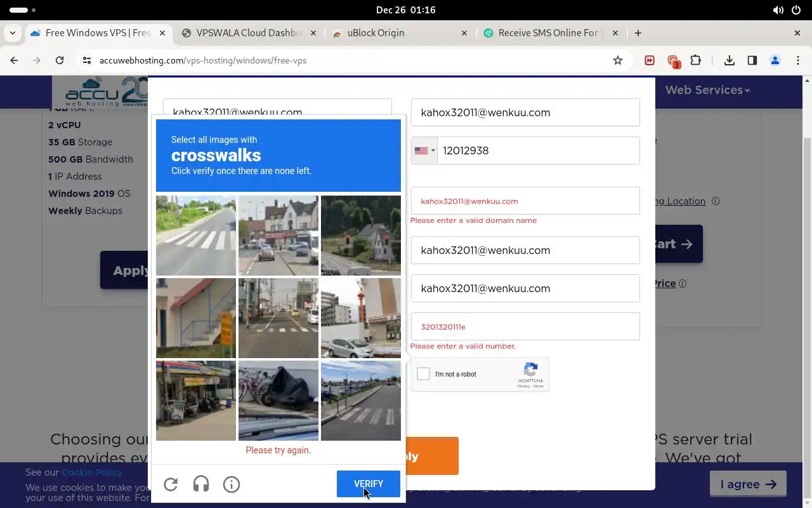Viewport: 812px width, 508px height.
Task: Click the top right email input field
Action: (525, 112)
